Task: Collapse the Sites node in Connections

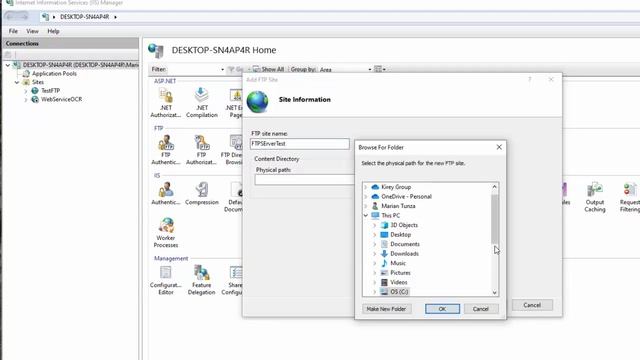Action: 17,82
